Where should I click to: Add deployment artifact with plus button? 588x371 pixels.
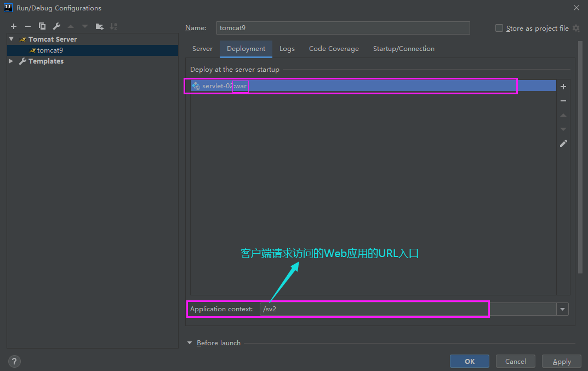(563, 87)
